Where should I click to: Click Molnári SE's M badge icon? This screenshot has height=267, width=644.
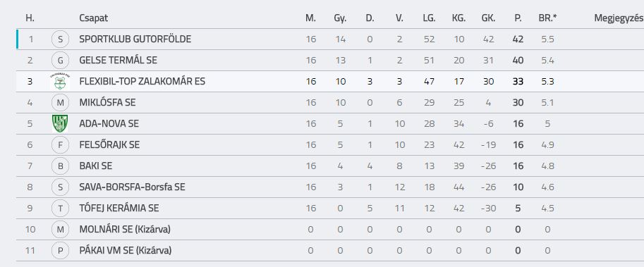click(x=61, y=229)
